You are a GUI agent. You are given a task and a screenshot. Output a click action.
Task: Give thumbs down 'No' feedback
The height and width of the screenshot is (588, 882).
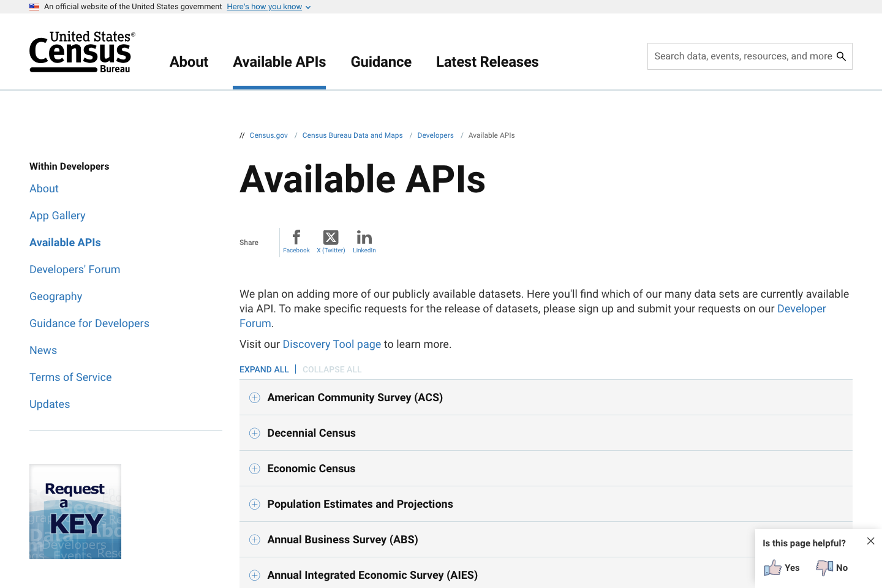point(831,567)
